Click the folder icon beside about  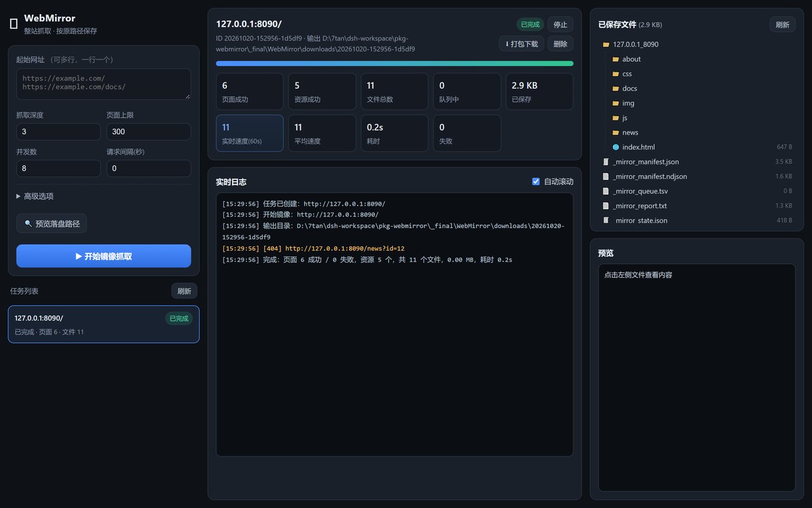(615, 59)
